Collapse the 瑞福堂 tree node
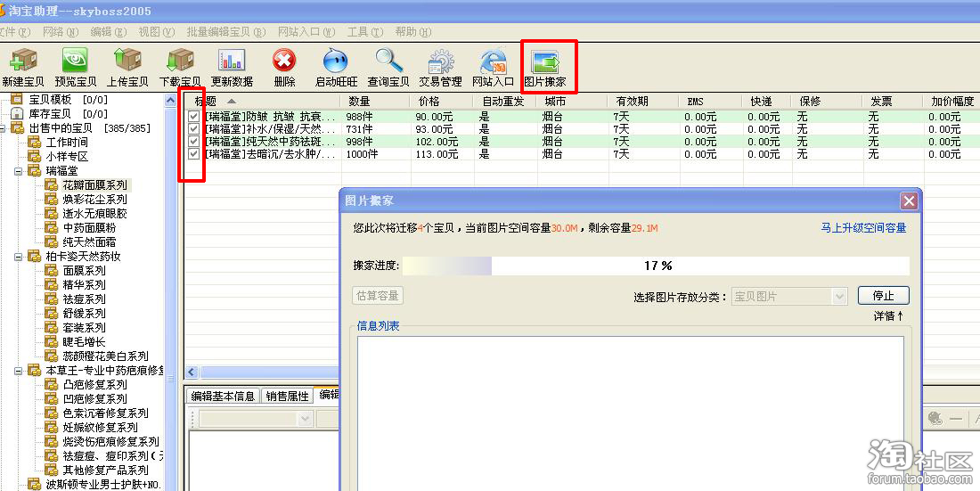This screenshot has width=980, height=491. (x=20, y=171)
